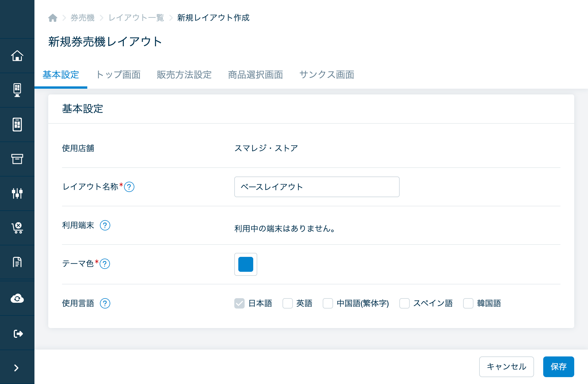Enable the 中国語(繁体字) checkbox

click(x=328, y=303)
